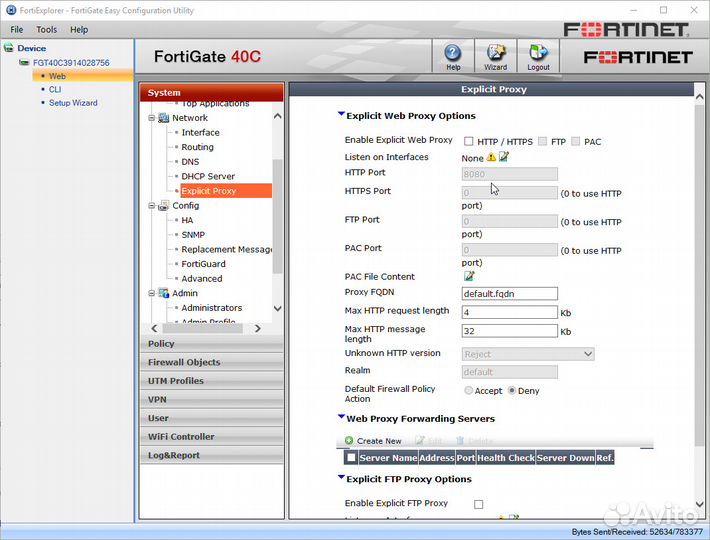
Task: Click the Network folder icon in the tree
Action: pos(163,118)
